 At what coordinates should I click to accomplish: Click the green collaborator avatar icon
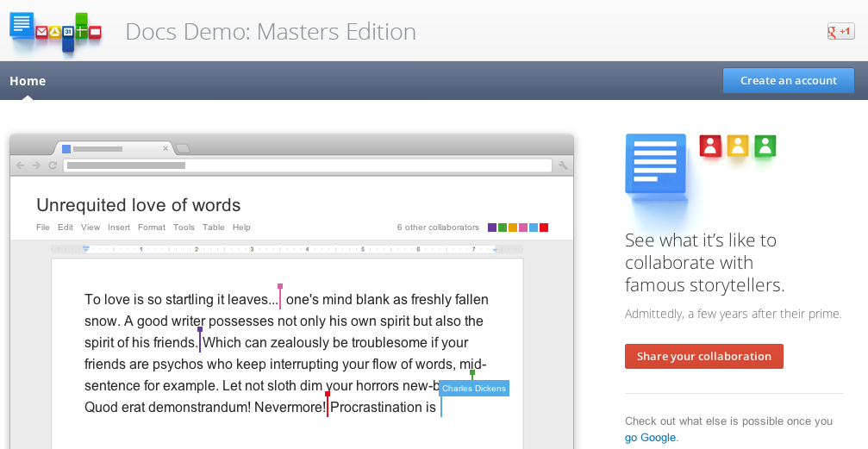pyautogui.click(x=765, y=146)
